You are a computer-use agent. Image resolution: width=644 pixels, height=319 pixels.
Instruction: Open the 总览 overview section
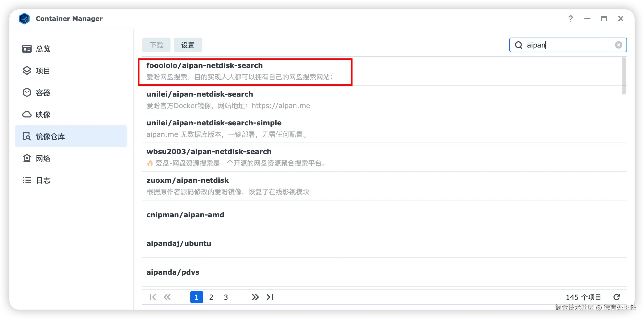point(43,49)
